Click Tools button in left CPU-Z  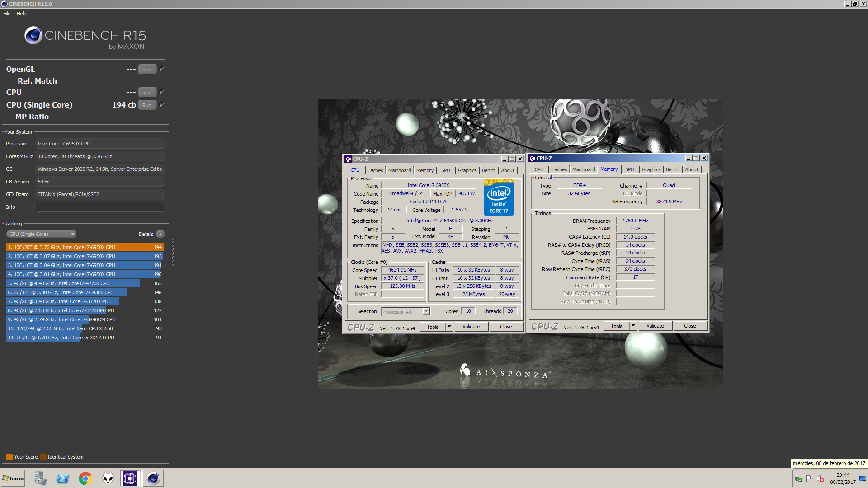tap(433, 327)
